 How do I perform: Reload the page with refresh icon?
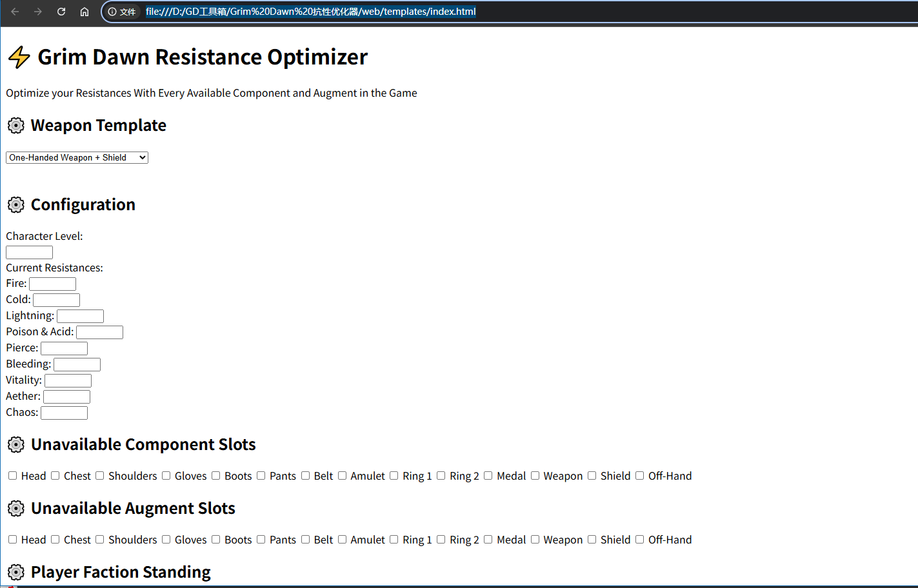(x=61, y=12)
